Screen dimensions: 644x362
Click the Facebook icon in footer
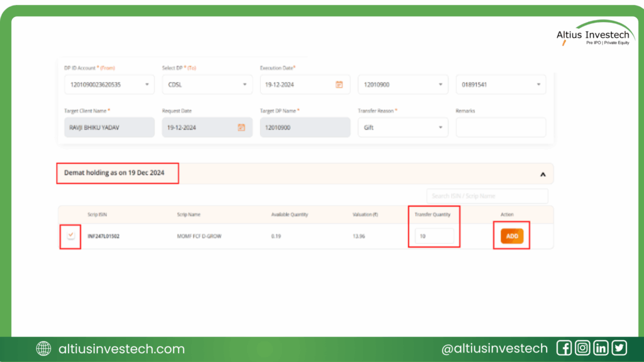point(564,348)
